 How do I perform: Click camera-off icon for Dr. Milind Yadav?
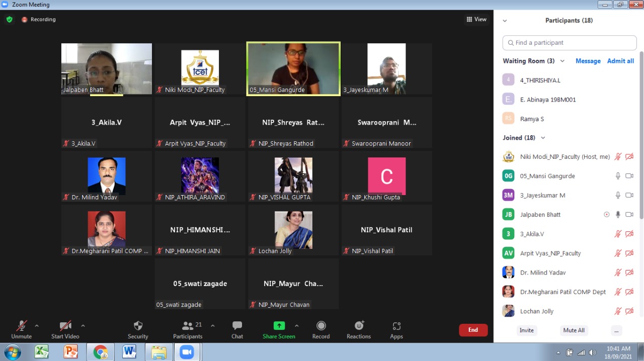(x=629, y=273)
